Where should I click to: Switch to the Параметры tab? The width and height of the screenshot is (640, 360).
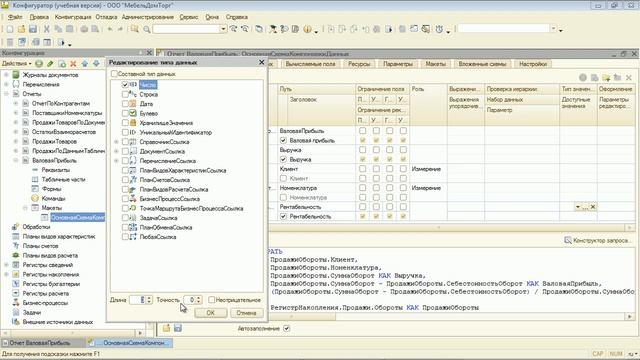point(398,64)
